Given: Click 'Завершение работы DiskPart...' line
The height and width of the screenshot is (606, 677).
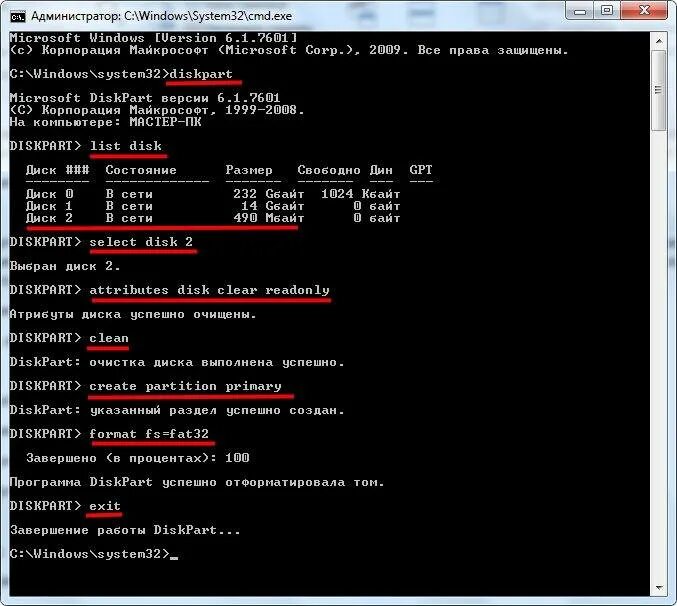Looking at the screenshot, I should tap(125, 530).
